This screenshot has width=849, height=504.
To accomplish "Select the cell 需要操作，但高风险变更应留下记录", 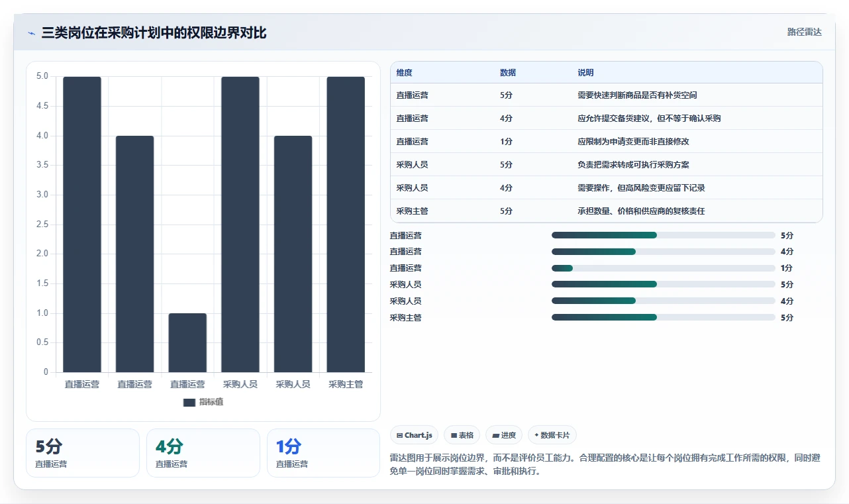I will point(641,188).
